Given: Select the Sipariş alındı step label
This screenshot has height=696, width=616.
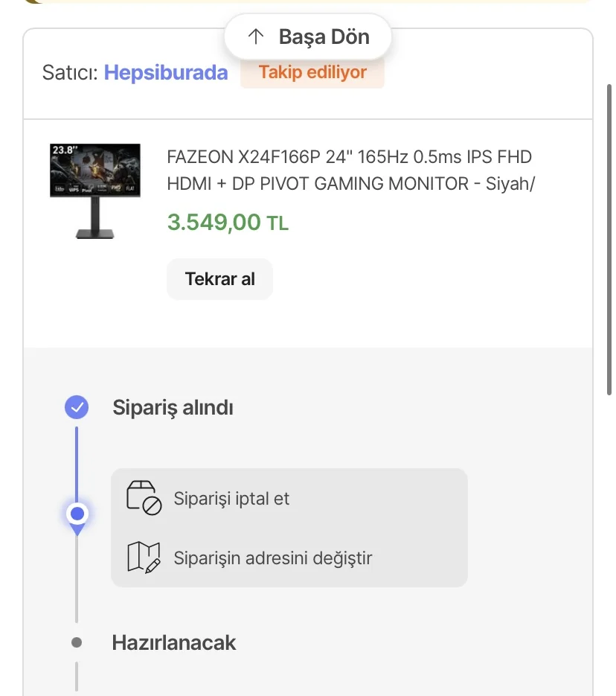Looking at the screenshot, I should (x=173, y=408).
